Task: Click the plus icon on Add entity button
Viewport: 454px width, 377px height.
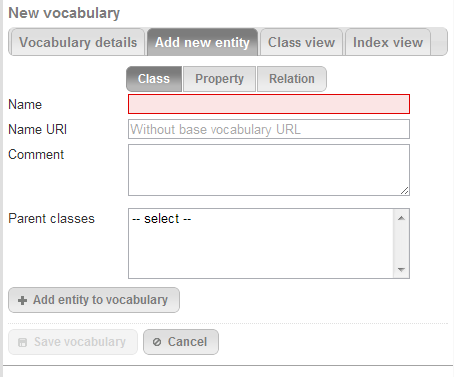Action: click(22, 300)
